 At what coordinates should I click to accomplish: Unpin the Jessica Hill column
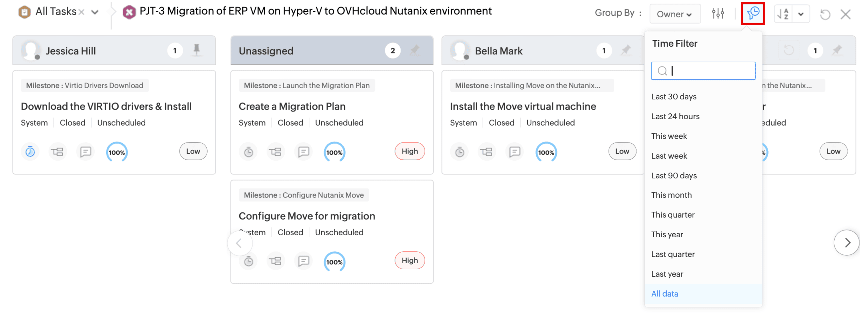[x=196, y=50]
